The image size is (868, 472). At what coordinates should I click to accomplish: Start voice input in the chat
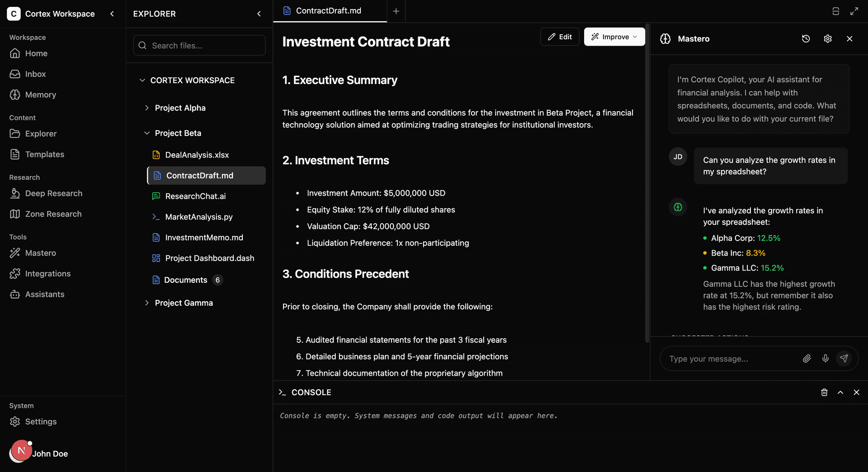click(x=826, y=358)
